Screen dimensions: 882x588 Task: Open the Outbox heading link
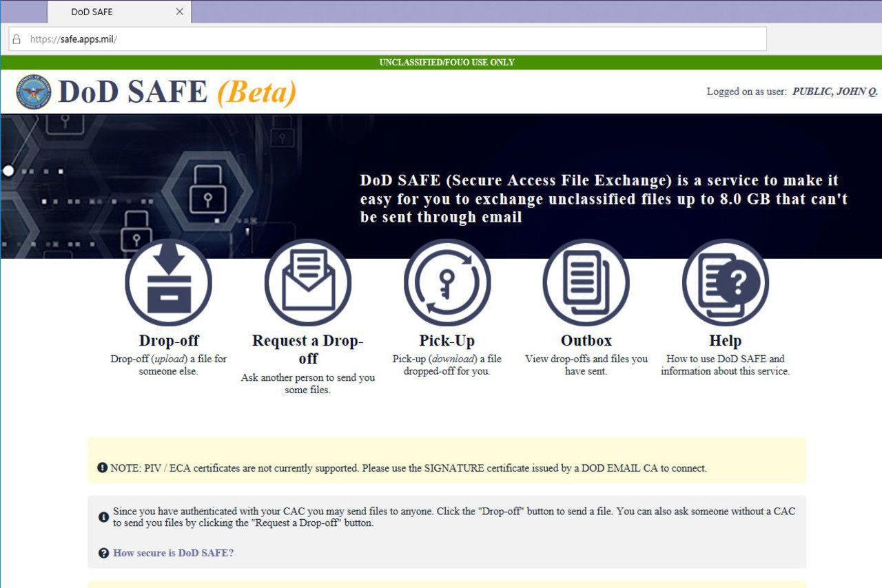tap(586, 341)
